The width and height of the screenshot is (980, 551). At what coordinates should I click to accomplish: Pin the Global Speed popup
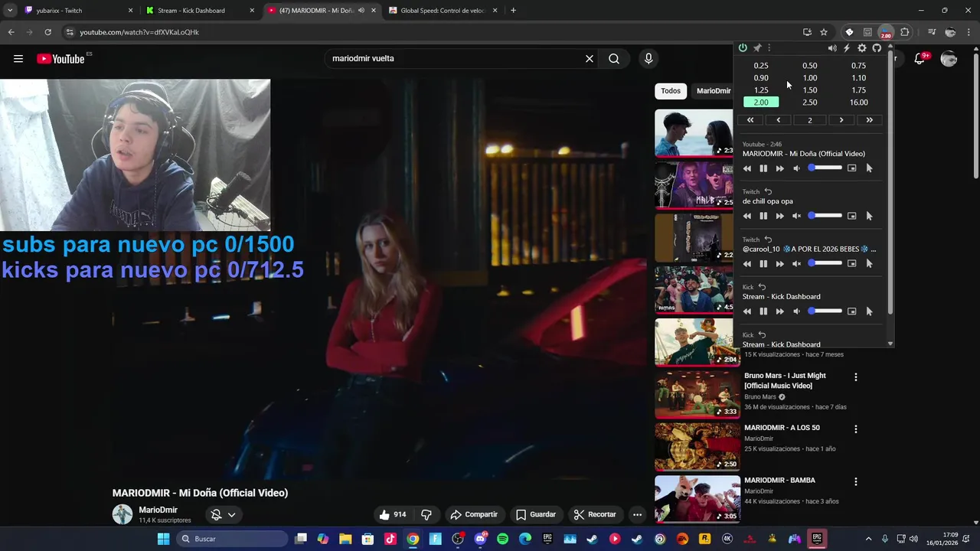[x=757, y=48]
